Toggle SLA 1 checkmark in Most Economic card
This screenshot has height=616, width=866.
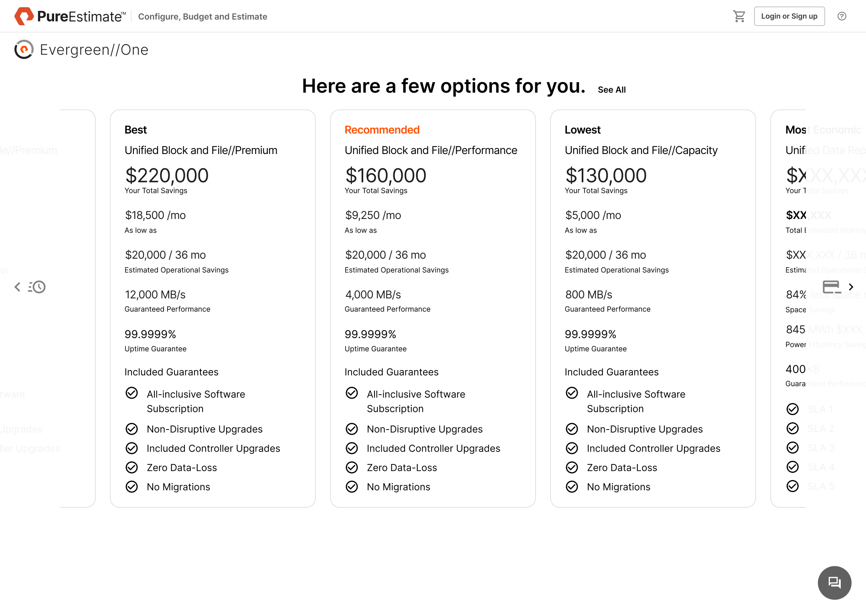click(792, 409)
